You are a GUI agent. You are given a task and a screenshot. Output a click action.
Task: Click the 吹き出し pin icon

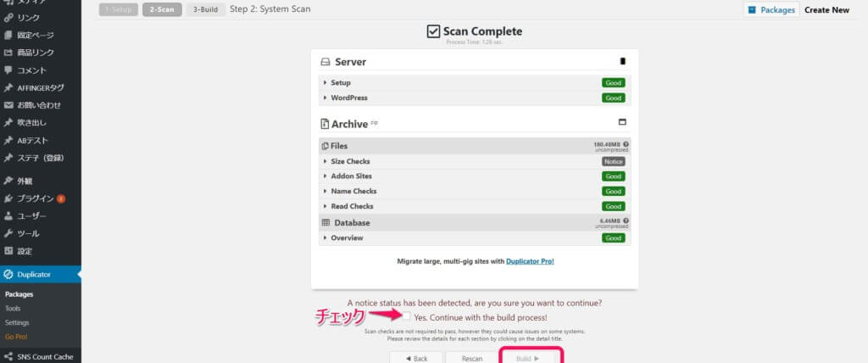pyautogui.click(x=8, y=123)
